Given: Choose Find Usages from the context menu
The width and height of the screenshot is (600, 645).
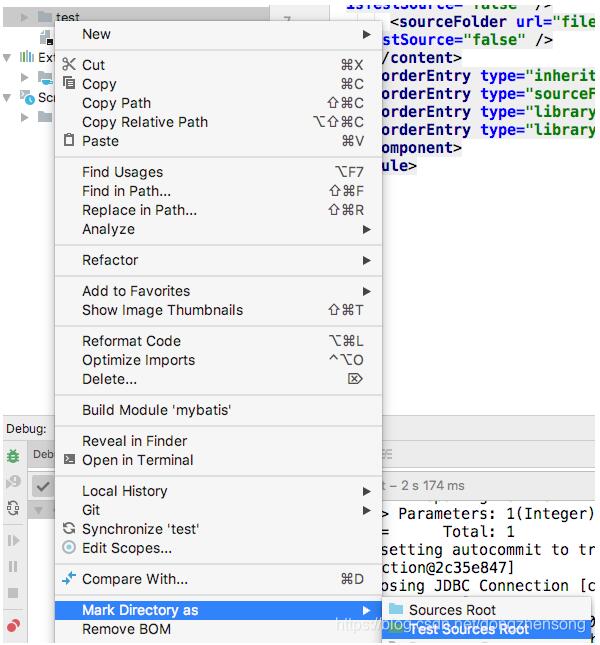Looking at the screenshot, I should click(122, 172).
